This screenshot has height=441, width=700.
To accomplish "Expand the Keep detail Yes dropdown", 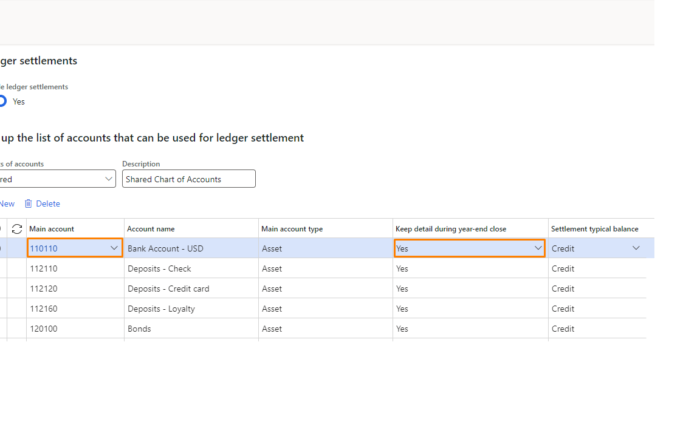I will click(538, 248).
